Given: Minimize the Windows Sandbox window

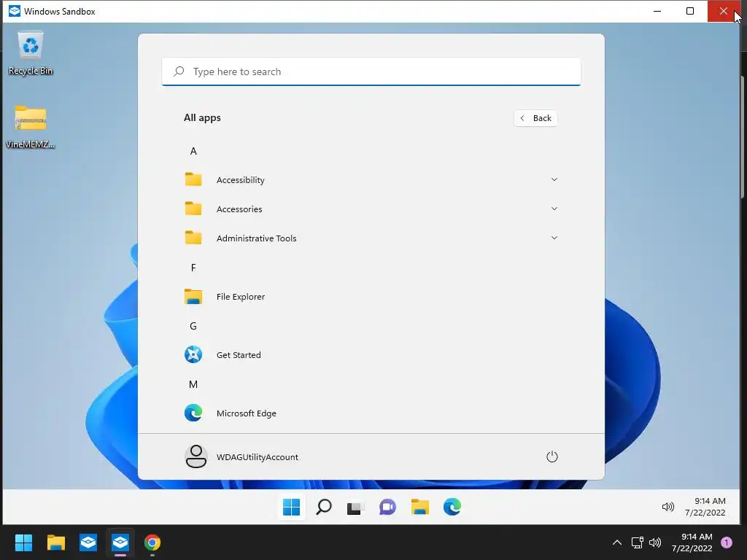Looking at the screenshot, I should point(657,11).
